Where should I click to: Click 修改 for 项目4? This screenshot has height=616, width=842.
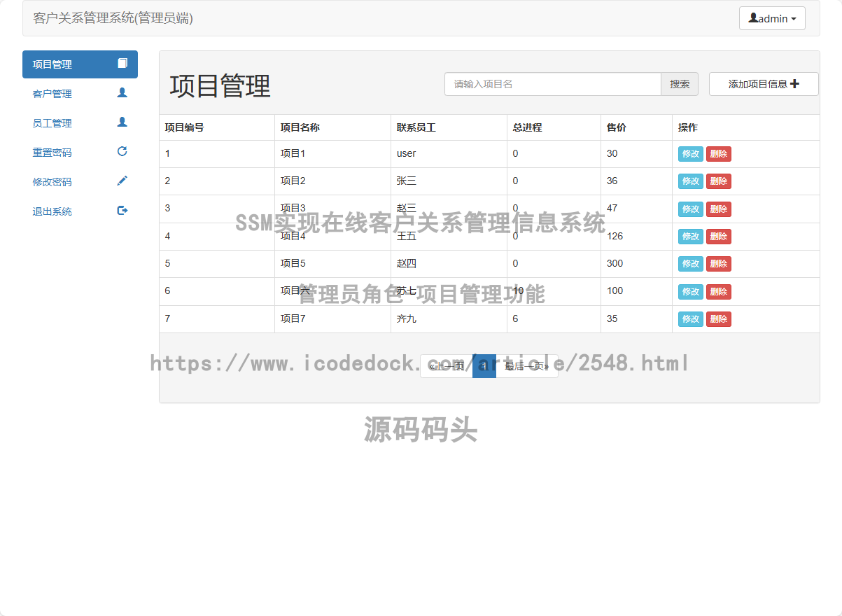690,237
